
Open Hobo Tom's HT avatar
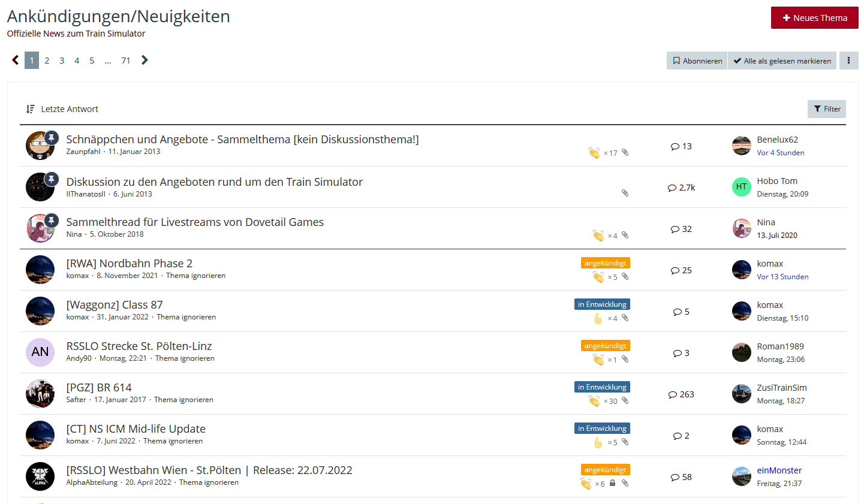[x=742, y=187]
